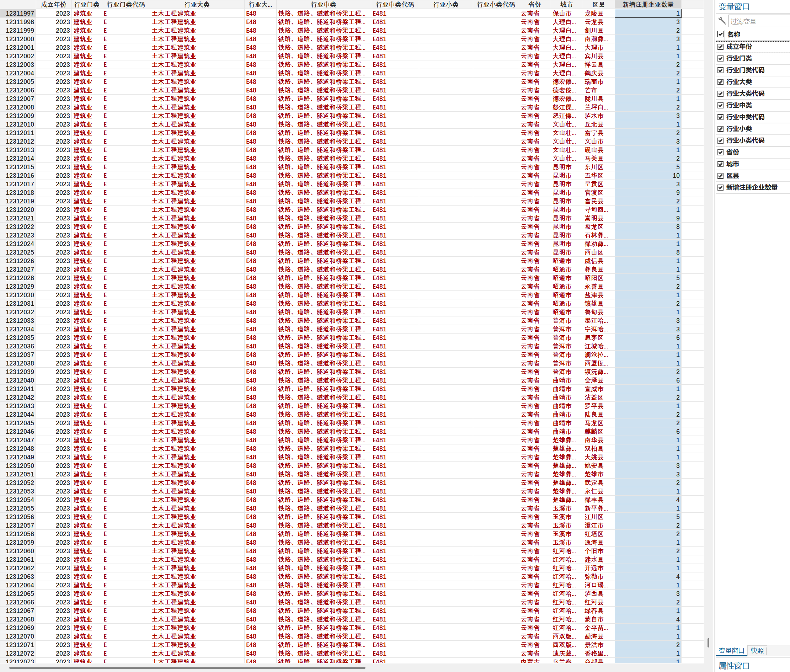
Task: Click the wrench filter options icon
Action: 722,21
